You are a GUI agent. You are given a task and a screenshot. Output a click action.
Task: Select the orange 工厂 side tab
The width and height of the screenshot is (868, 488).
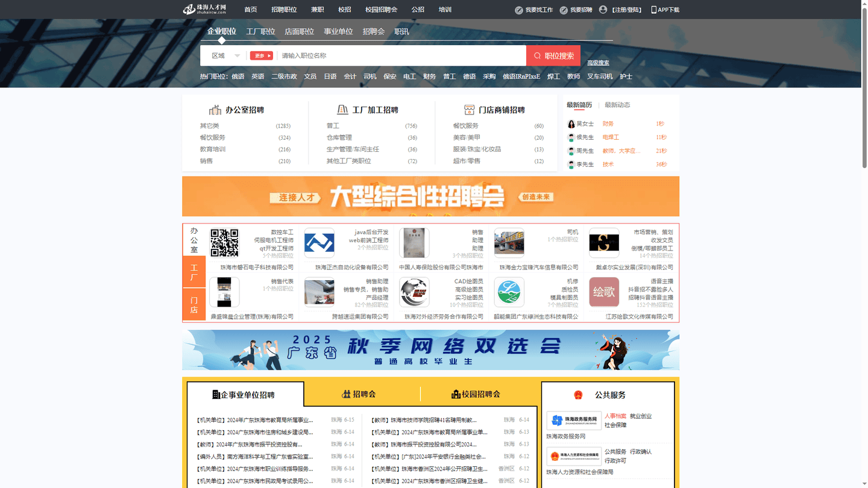pyautogui.click(x=194, y=272)
